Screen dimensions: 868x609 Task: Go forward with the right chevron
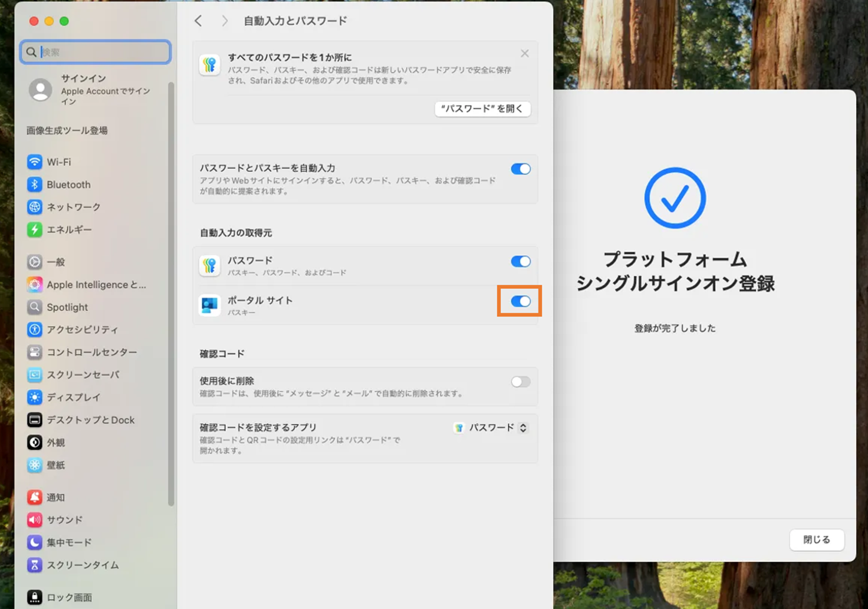(225, 21)
